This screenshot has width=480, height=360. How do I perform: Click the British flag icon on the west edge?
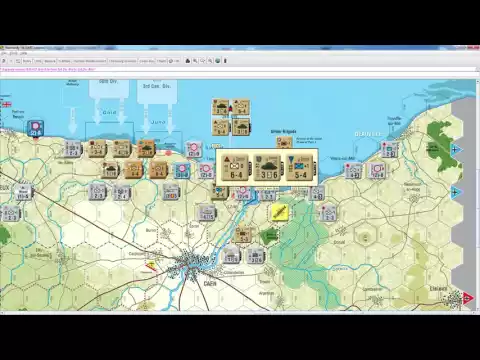point(7,105)
